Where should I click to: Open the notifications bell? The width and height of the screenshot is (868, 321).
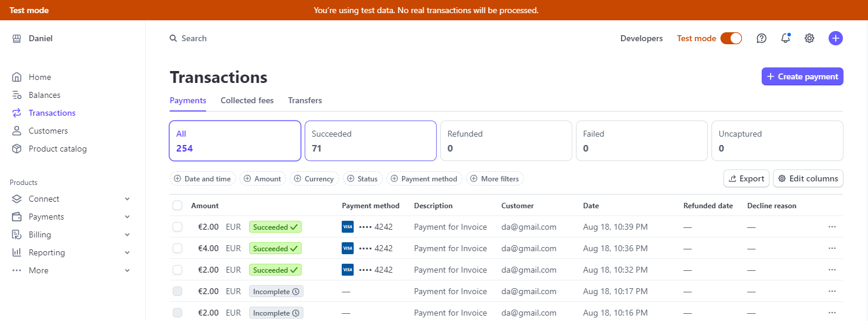pos(786,38)
